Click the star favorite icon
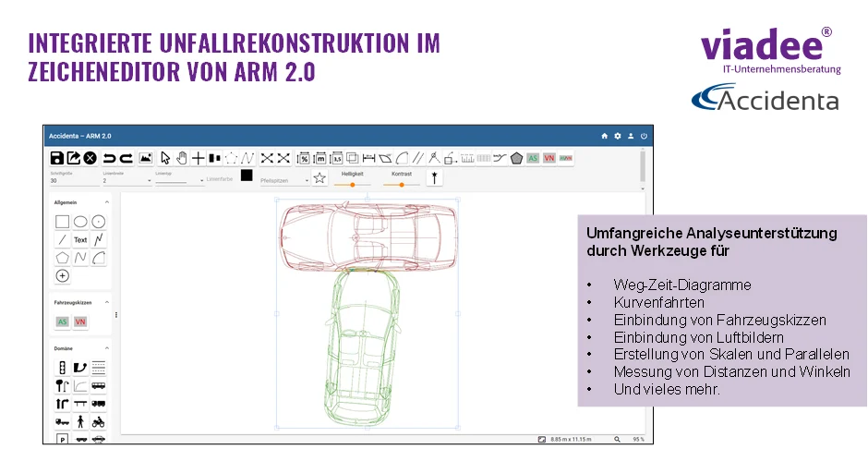The width and height of the screenshot is (868, 461). [x=319, y=178]
